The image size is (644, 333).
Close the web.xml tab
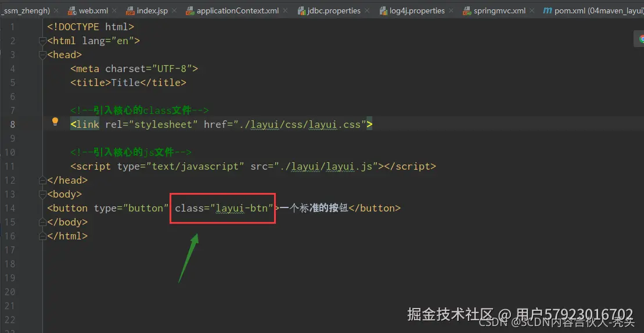[114, 10]
